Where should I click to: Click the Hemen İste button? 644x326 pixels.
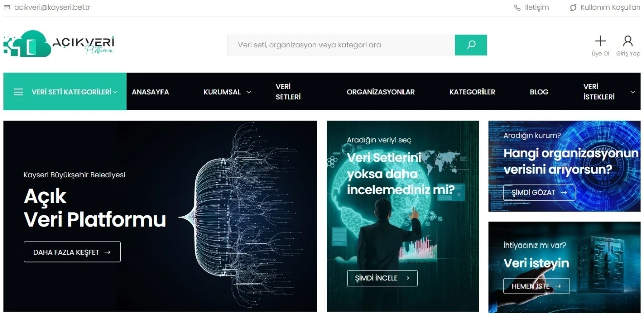pyautogui.click(x=536, y=286)
